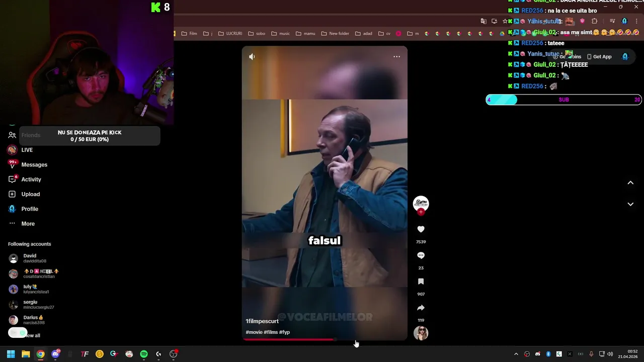Open the LUCRURI bookmarks folder

[x=230, y=34]
